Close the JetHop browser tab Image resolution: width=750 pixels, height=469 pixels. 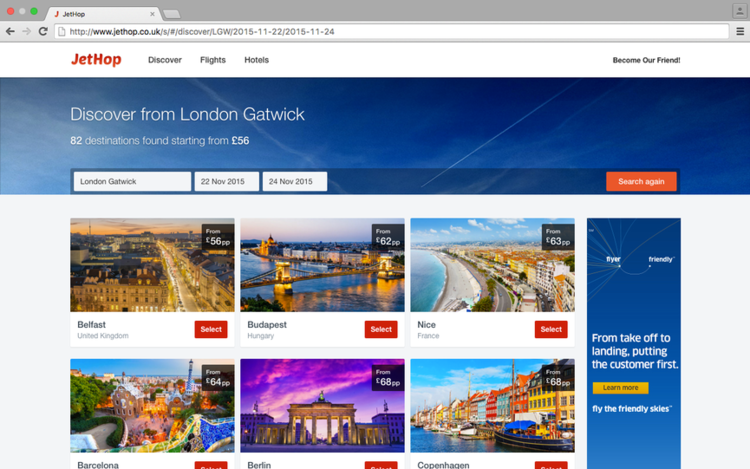click(153, 14)
